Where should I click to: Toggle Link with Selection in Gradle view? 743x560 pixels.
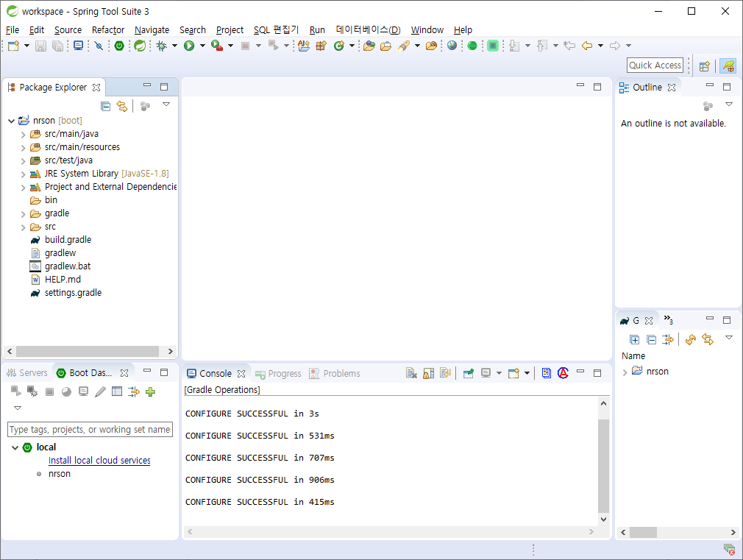coord(708,339)
